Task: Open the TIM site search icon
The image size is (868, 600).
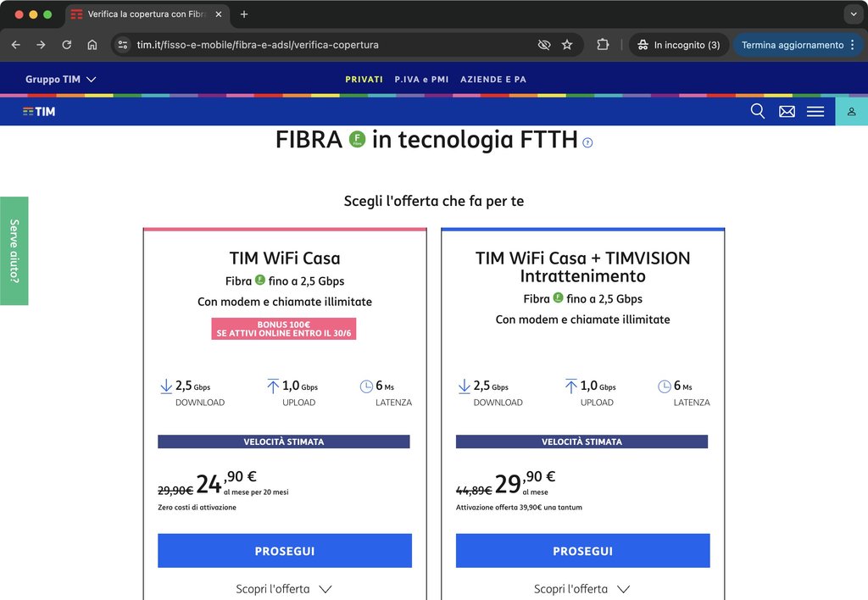Action: (757, 111)
